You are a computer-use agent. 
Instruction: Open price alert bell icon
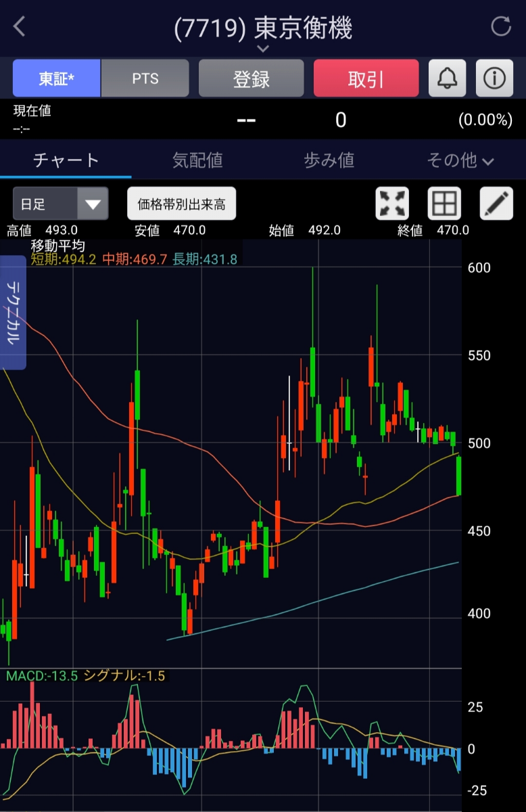coord(447,78)
